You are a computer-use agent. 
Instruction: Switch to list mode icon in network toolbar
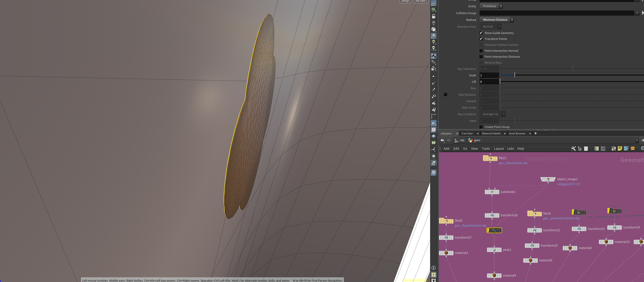(x=586, y=149)
